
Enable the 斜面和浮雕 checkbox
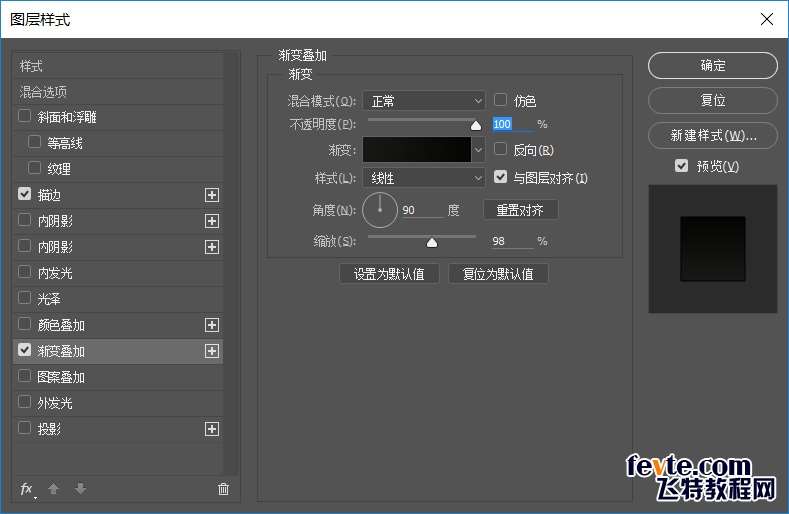(24, 116)
